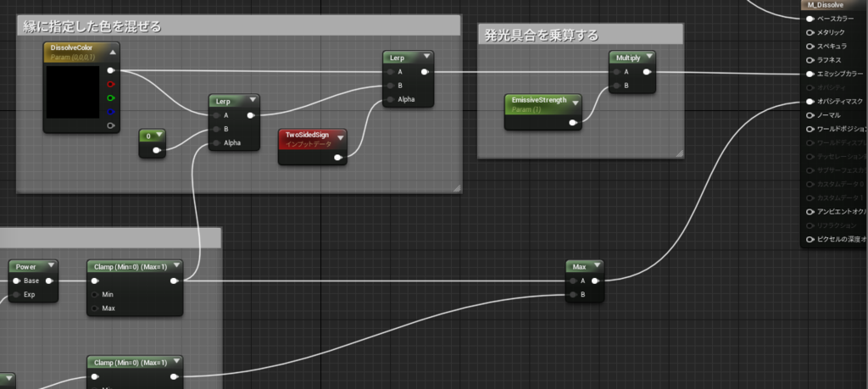Screen dimensions: 868x389
Task: Click the blue channel pin on DissolveColor
Action: click(x=111, y=112)
